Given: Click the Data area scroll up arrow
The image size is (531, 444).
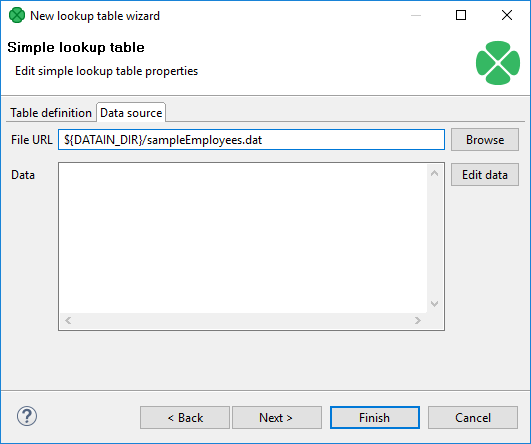Looking at the screenshot, I should (434, 173).
